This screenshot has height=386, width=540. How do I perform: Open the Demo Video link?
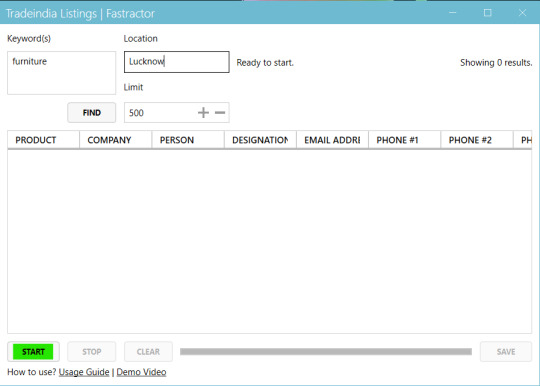pyautogui.click(x=141, y=372)
